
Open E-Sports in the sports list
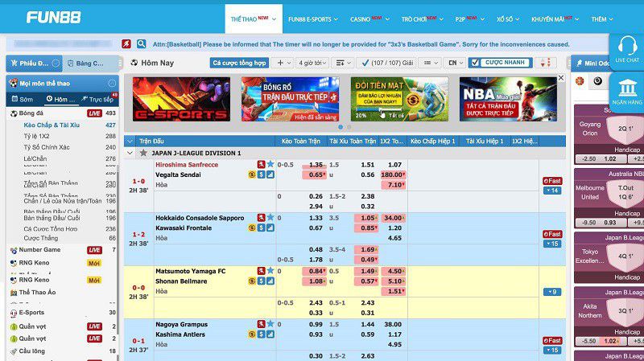[31, 312]
